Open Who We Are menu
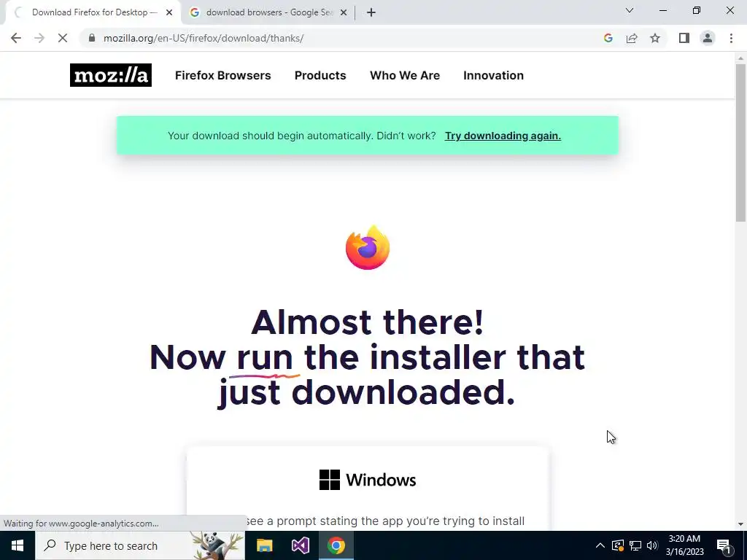 [x=405, y=75]
